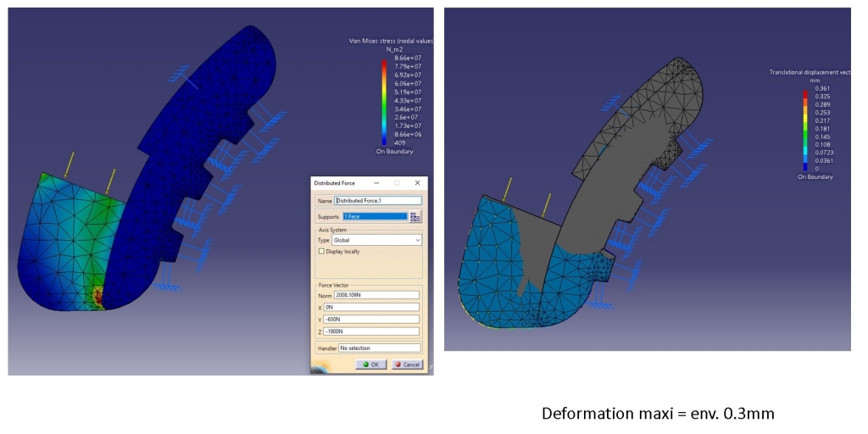Image resolution: width=868 pixels, height=434 pixels.
Task: Select the 1 Face Supports field
Action: click(375, 216)
